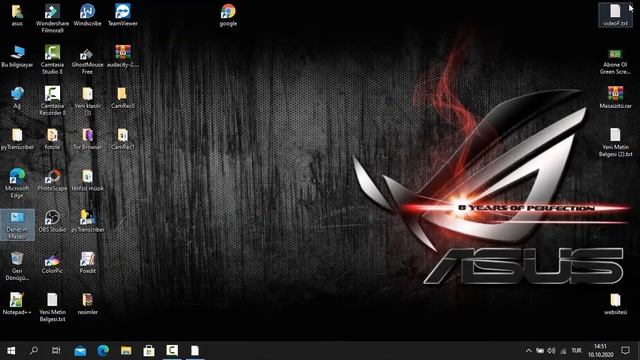Select the websitesi folder icon

(615, 304)
